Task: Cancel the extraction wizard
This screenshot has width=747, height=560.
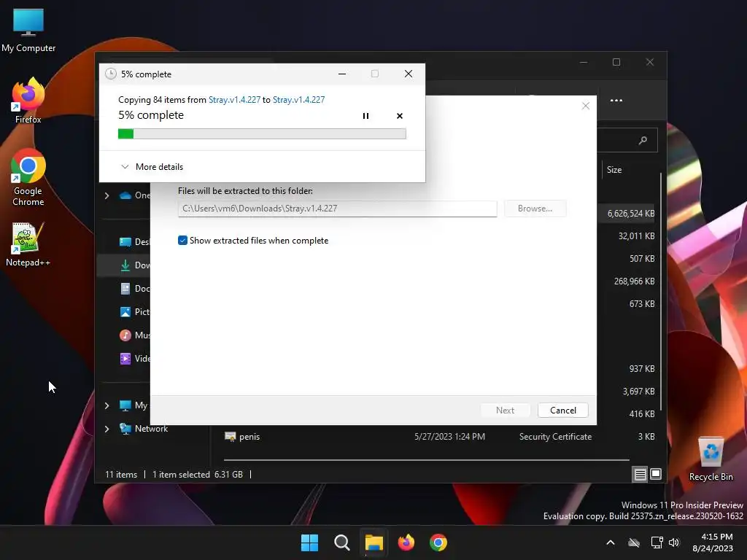Action: click(562, 410)
